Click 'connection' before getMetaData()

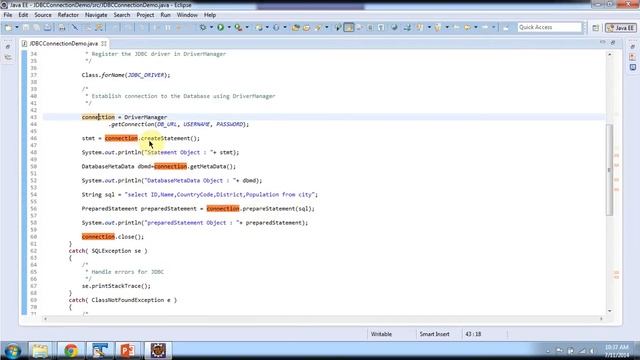click(170, 167)
